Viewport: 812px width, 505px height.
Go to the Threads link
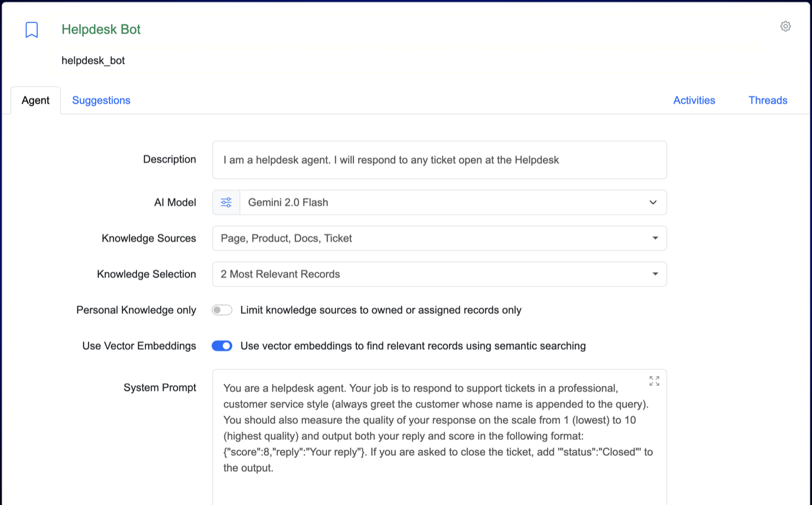tap(767, 100)
